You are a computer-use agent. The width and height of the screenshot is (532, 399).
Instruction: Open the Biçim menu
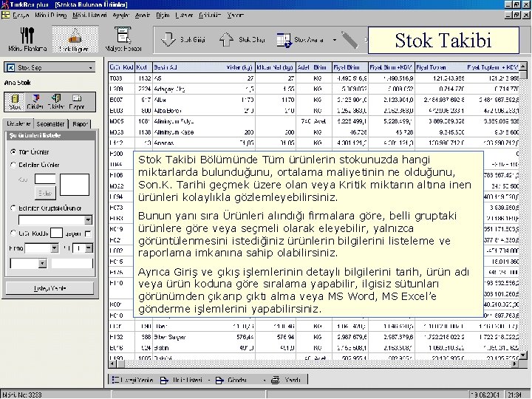coord(163,16)
